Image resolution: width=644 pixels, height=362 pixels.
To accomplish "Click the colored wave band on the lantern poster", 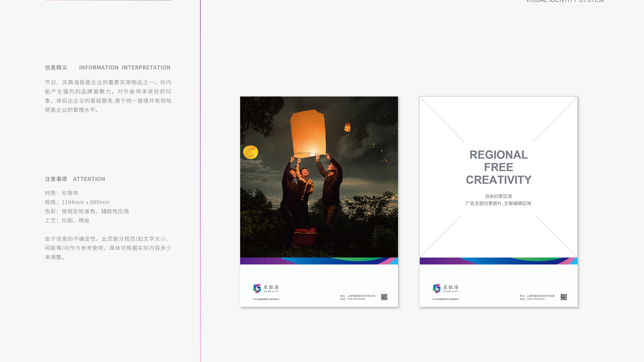I will pyautogui.click(x=319, y=261).
